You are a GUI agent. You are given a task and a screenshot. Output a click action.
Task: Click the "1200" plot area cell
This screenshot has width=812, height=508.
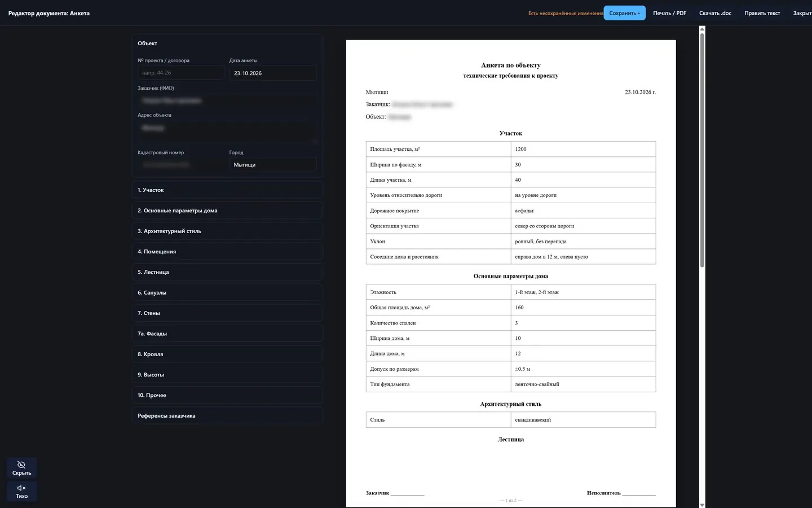[583, 149]
